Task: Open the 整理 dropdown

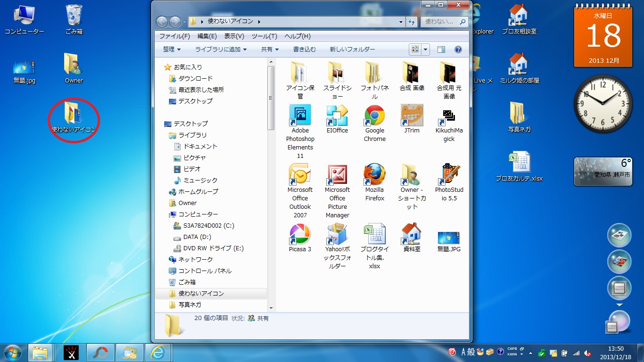Action: (x=172, y=49)
